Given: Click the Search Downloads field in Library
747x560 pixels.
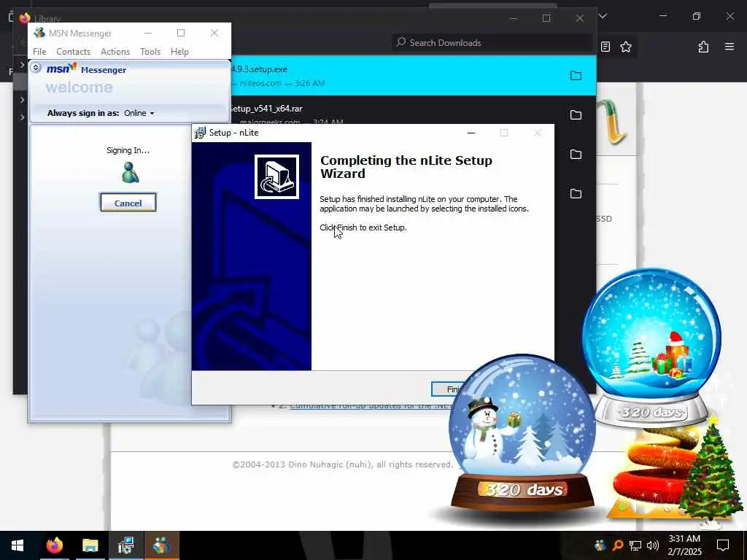Looking at the screenshot, I should pyautogui.click(x=492, y=43).
